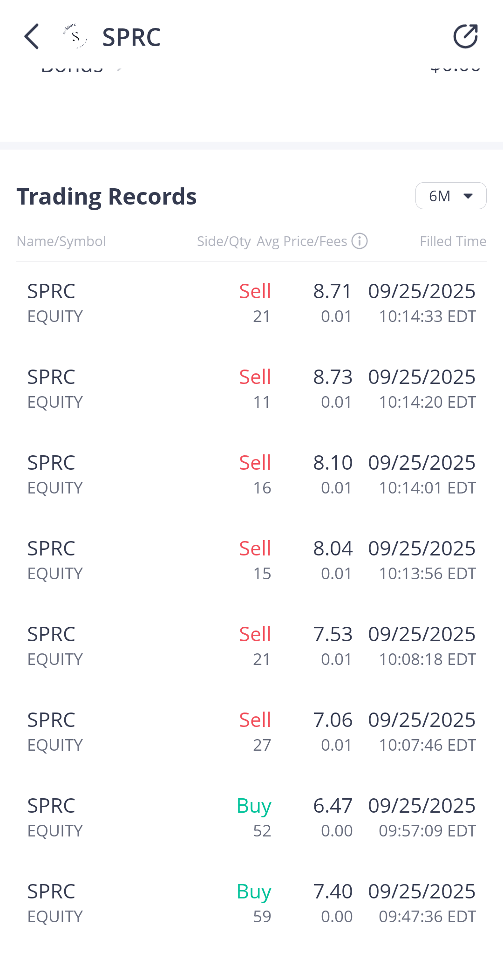The width and height of the screenshot is (503, 980).
Task: Tap the Buy 59 shares at 7.40 record
Action: pos(251,903)
